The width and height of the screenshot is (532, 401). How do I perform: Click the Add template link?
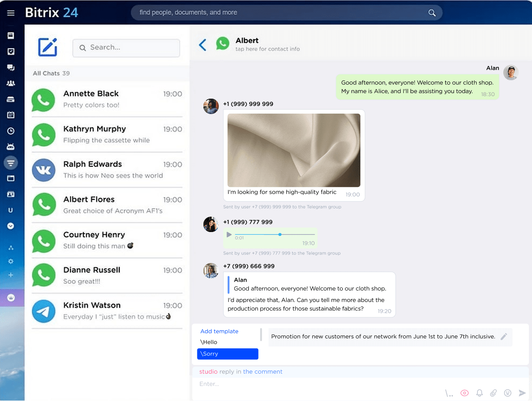click(x=219, y=331)
